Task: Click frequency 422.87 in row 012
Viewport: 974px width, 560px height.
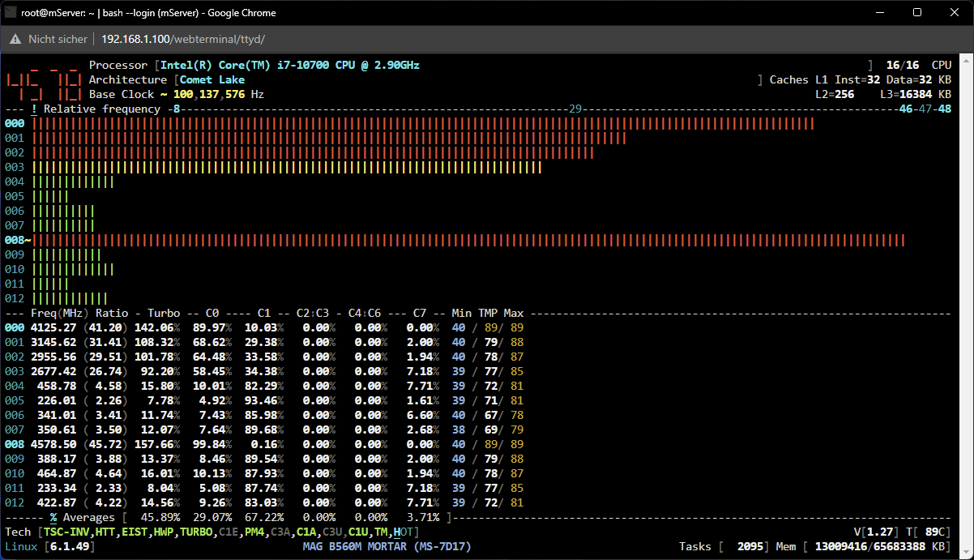Action: point(57,502)
